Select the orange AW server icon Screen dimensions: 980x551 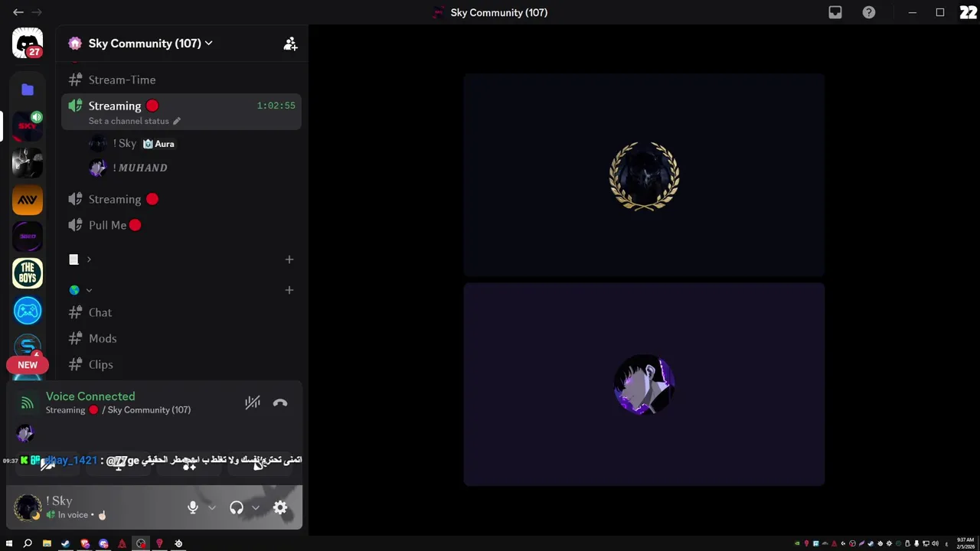click(x=28, y=200)
